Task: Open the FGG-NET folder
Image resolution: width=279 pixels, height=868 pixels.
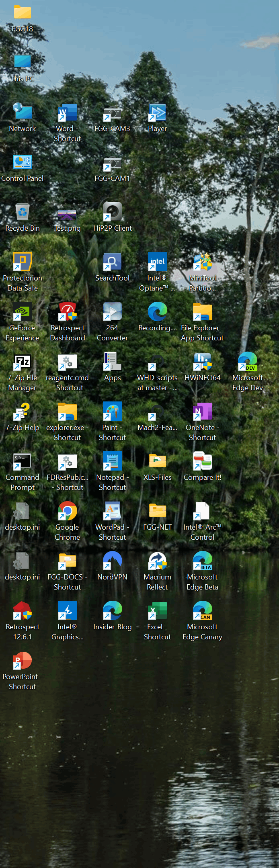Action: 158,511
